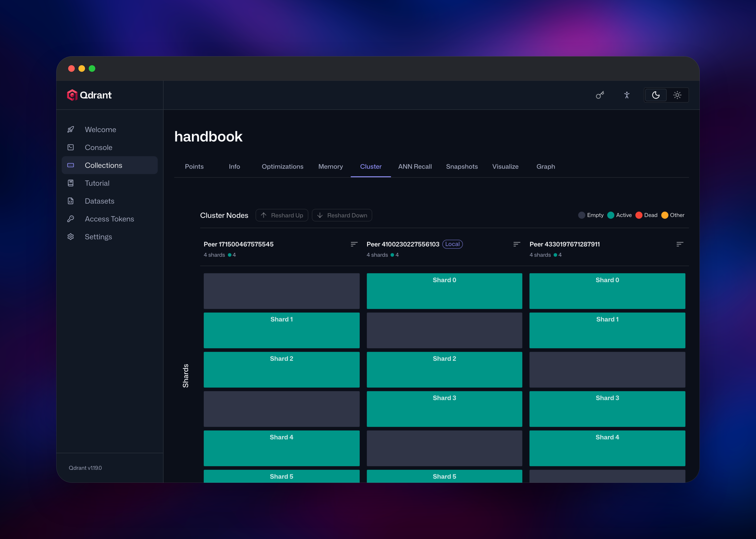
Task: Open sort menu for Peer 171500467575545
Action: (354, 244)
